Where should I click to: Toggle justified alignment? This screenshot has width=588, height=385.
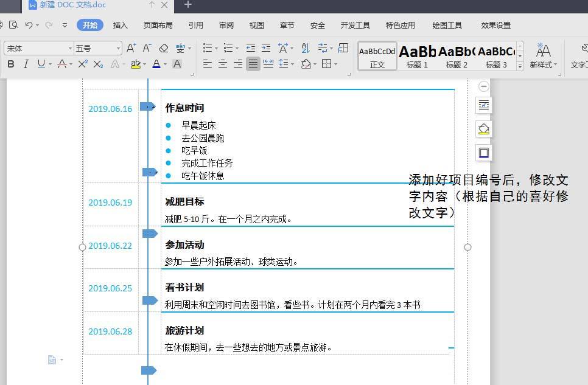(252, 63)
